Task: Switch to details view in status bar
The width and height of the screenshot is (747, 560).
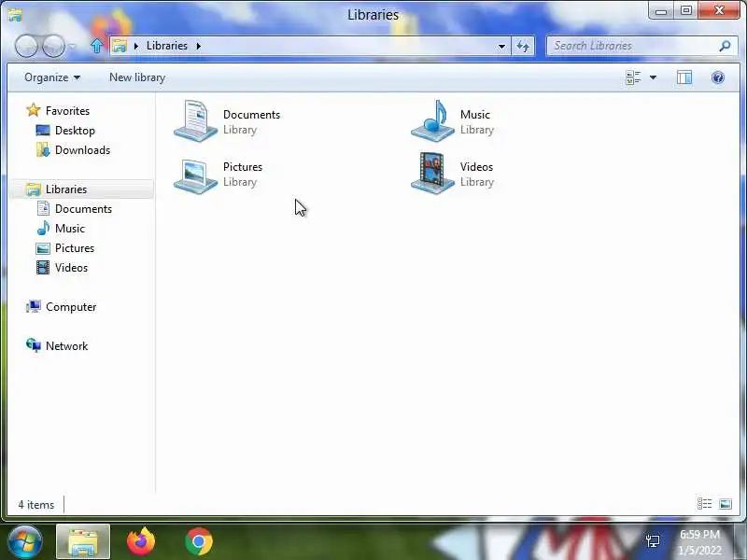Action: 705,504
